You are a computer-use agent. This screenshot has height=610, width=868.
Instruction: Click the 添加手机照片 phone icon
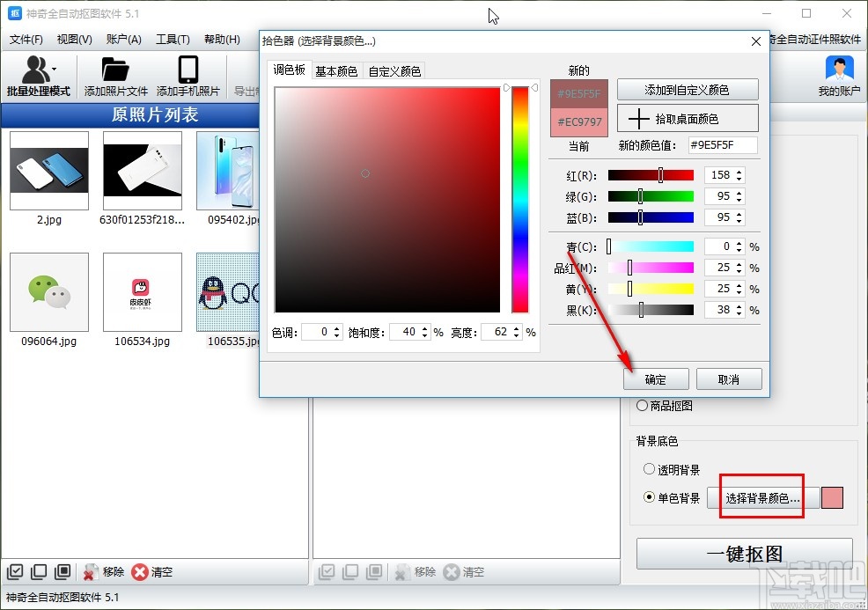pos(188,70)
